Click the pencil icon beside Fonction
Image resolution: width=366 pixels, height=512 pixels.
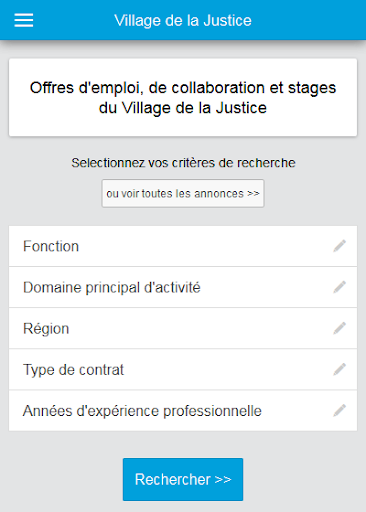[339, 246]
